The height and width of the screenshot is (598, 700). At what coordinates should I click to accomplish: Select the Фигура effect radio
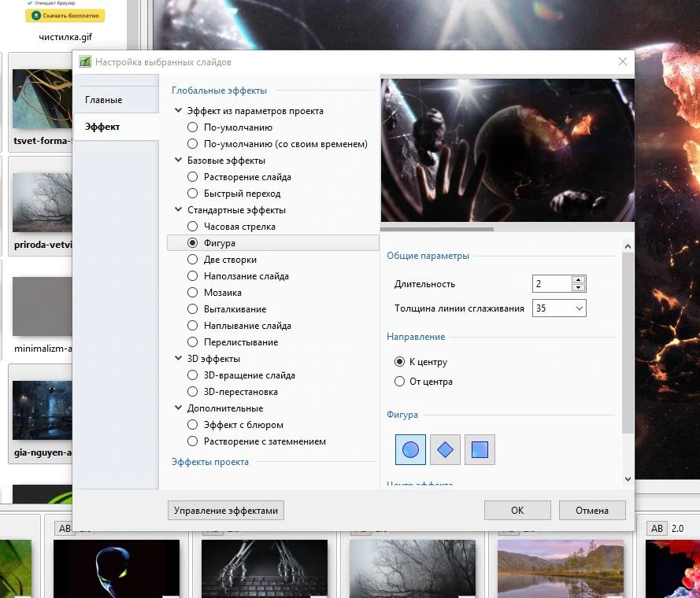[x=192, y=243]
